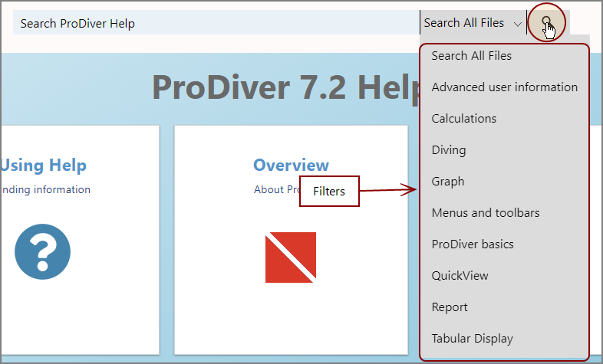603x364 pixels.
Task: Pick the Diving filter from list
Action: (448, 149)
